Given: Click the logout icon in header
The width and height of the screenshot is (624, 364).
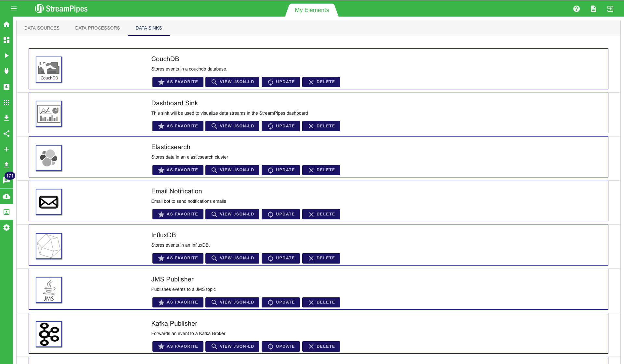Looking at the screenshot, I should (610, 9).
